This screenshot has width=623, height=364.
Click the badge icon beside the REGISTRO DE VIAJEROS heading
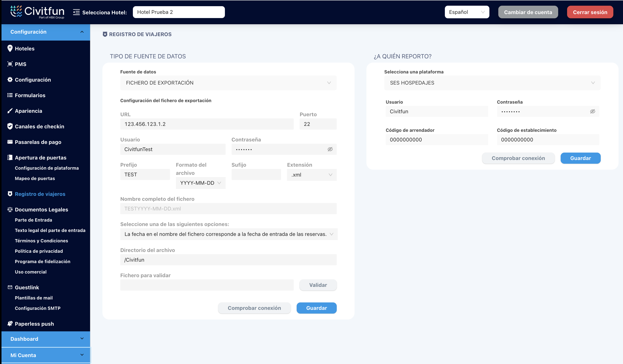pos(105,34)
